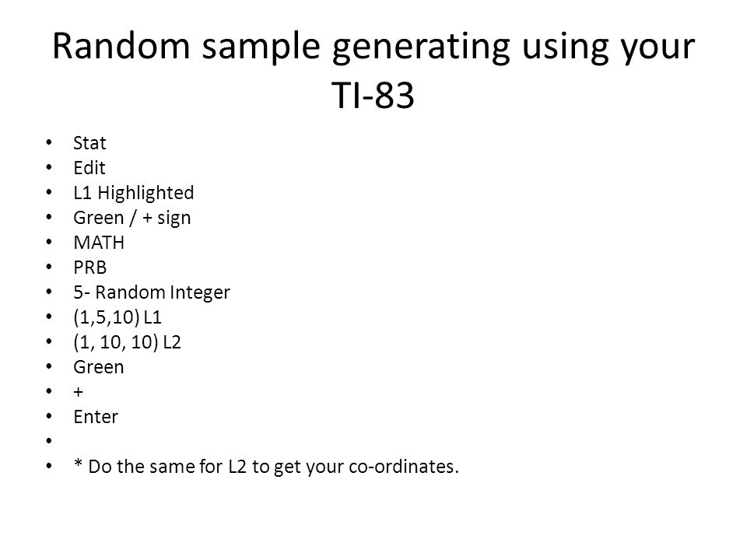The width and height of the screenshot is (747, 560).
Task: Click the word "co-ordinates" in note
Action: click(x=401, y=467)
